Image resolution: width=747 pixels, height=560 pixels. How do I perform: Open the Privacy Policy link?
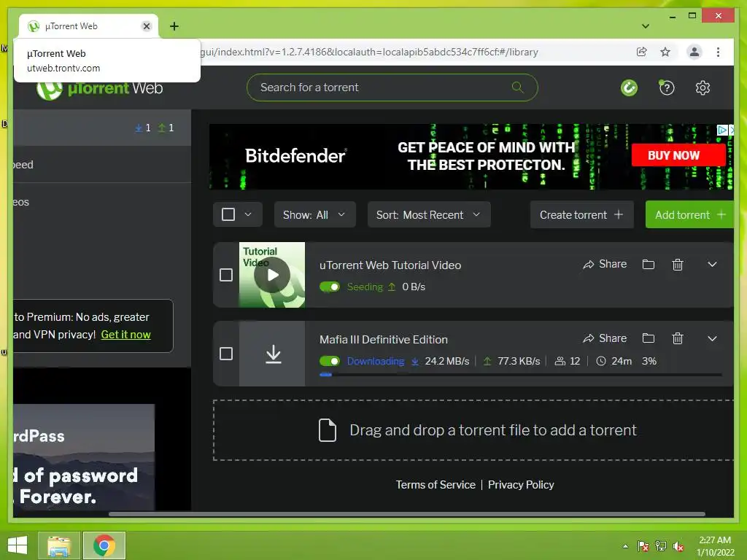tap(521, 485)
